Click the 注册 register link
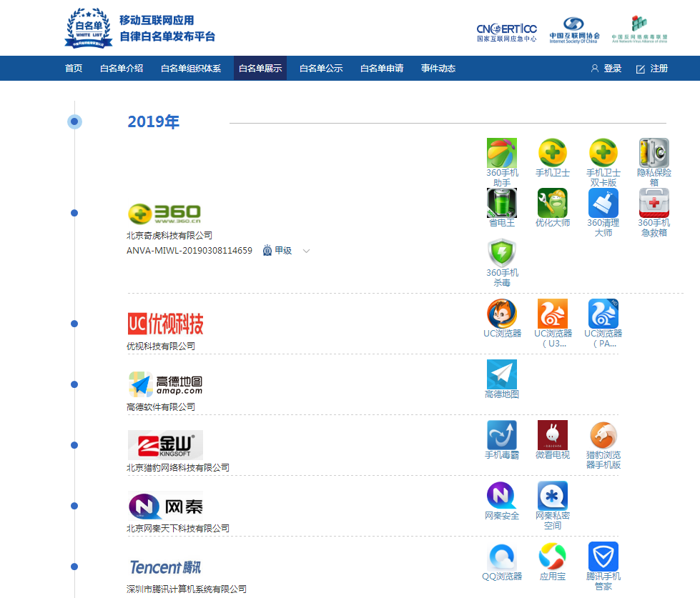 click(x=652, y=69)
